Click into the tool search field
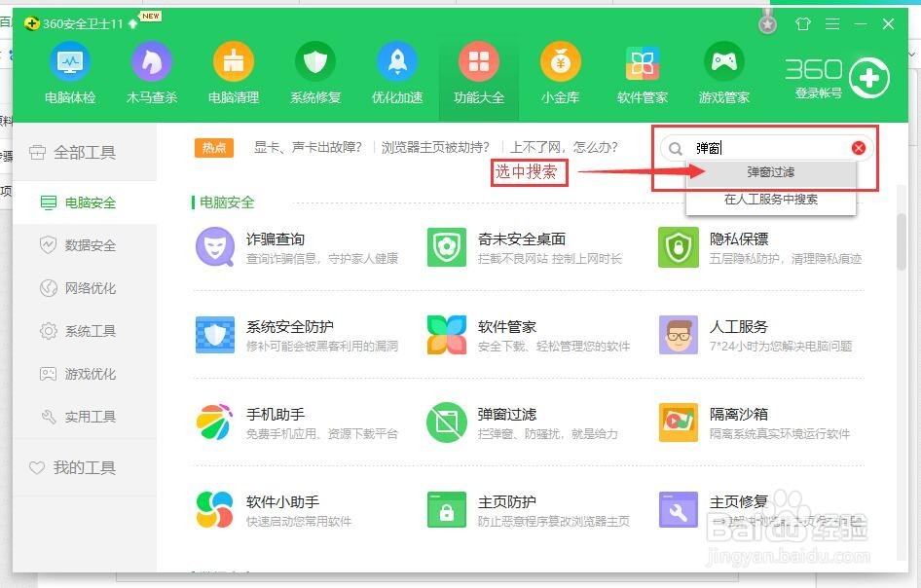The width and height of the screenshot is (921, 588). [x=768, y=148]
